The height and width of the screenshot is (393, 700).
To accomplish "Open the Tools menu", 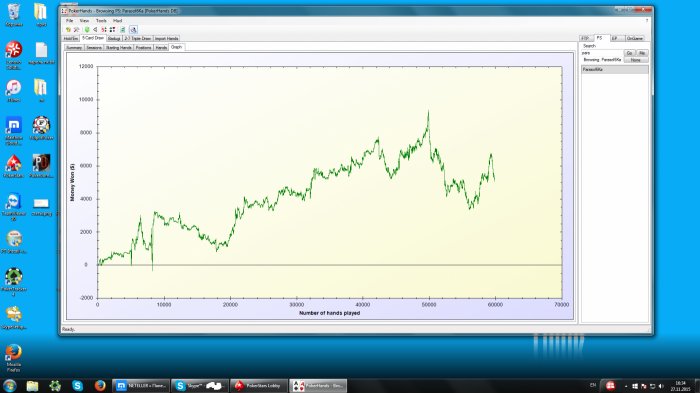I will 101,21.
